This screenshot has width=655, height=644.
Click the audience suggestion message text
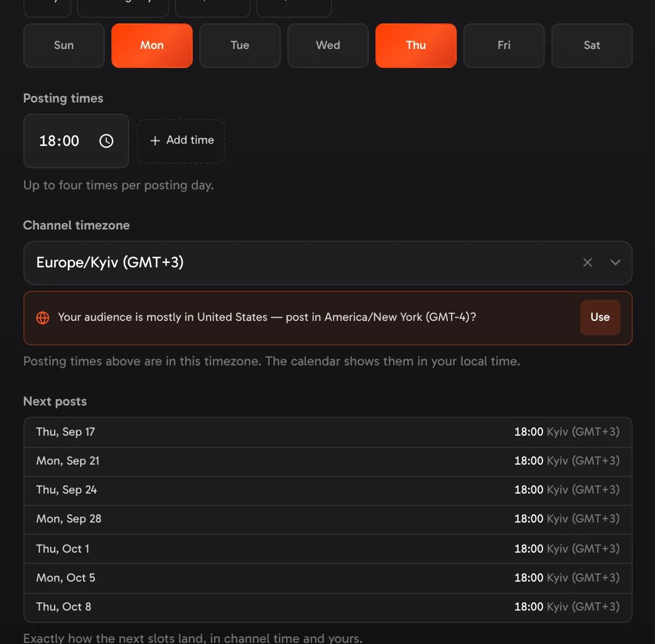pos(267,317)
